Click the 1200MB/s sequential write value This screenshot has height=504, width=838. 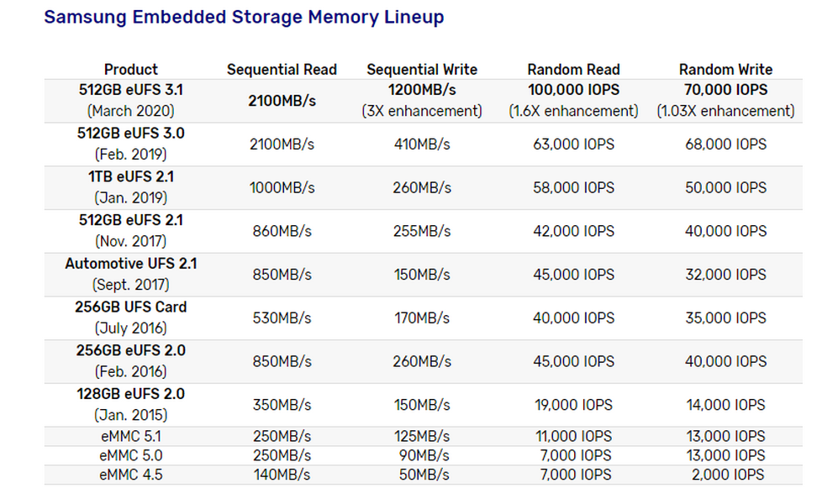pyautogui.click(x=422, y=90)
